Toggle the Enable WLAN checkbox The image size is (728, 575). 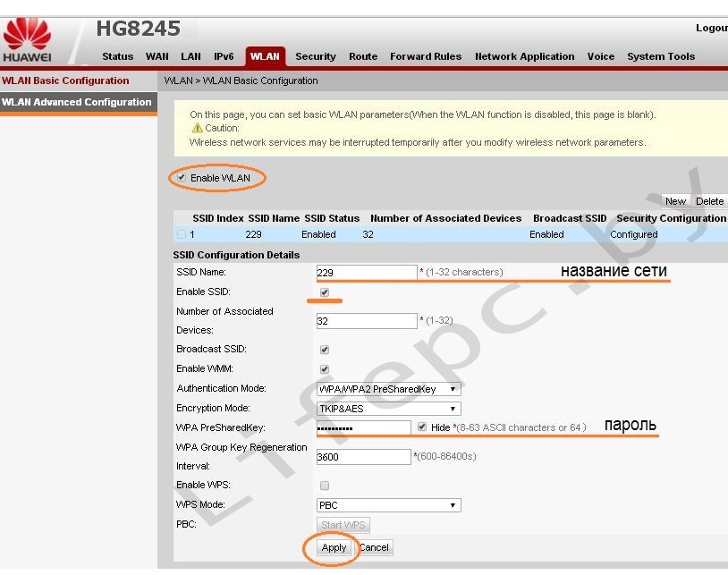(182, 178)
